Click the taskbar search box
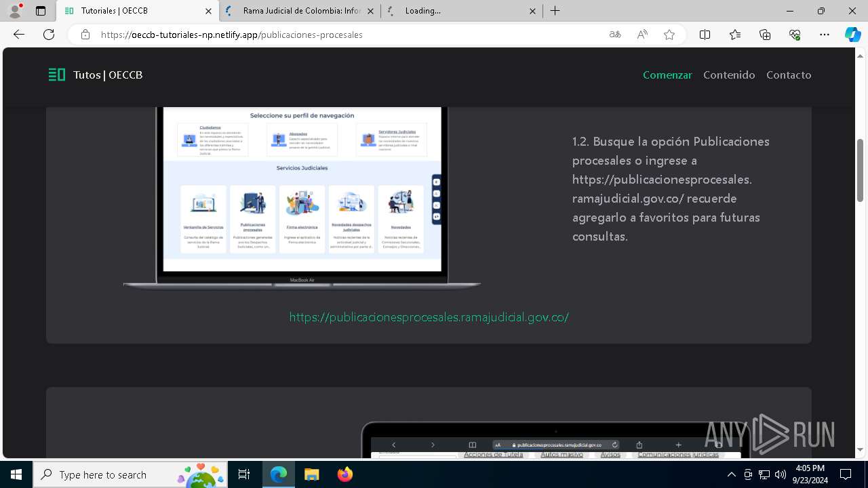868x488 pixels. tap(131, 475)
